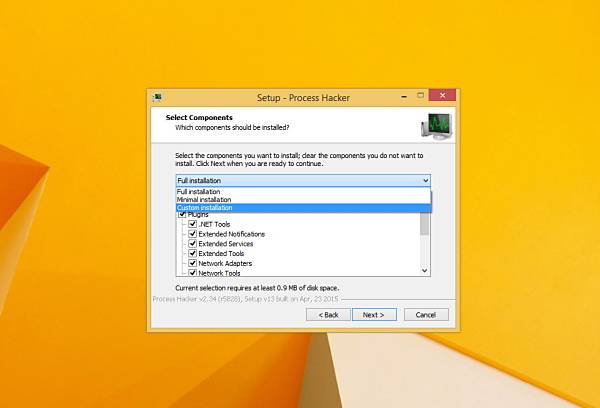Collapse the installation type combo box arrow
The image size is (600, 408).
[426, 180]
